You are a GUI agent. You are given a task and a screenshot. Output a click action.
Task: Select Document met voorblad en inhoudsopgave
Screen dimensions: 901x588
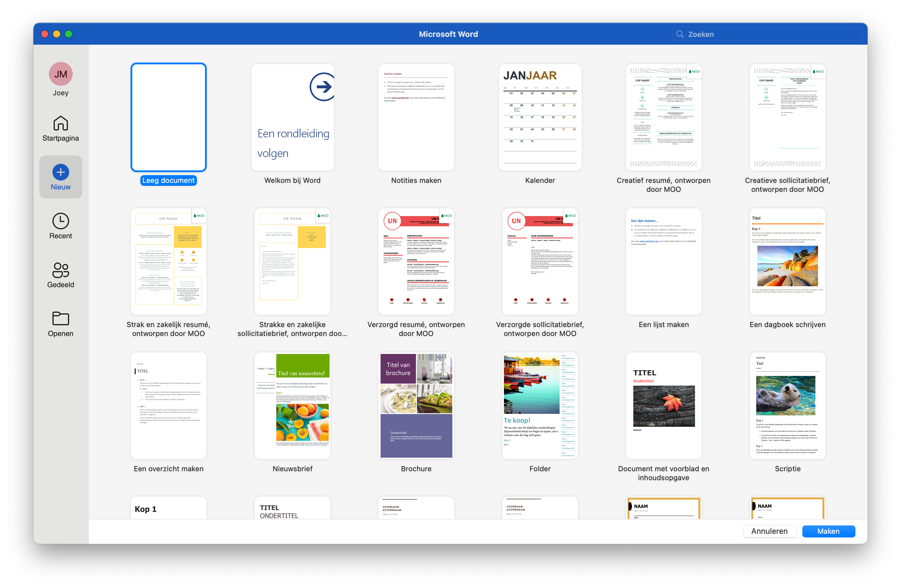(x=664, y=406)
